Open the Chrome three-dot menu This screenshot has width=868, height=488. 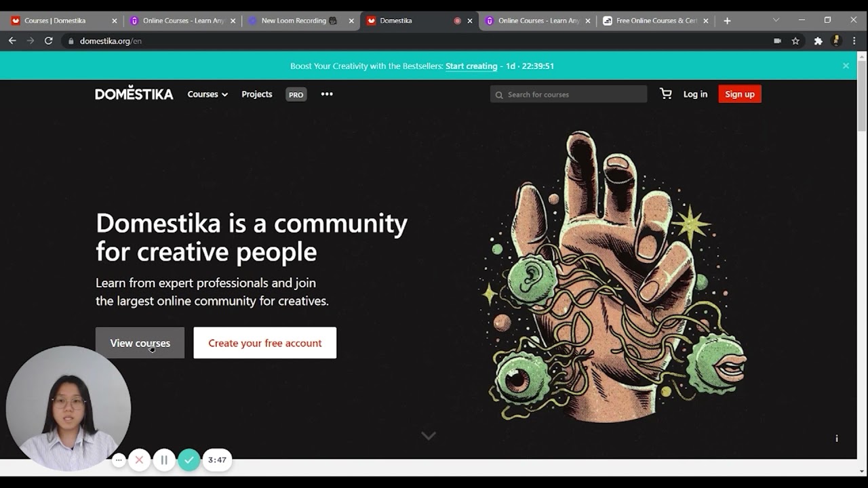point(854,41)
